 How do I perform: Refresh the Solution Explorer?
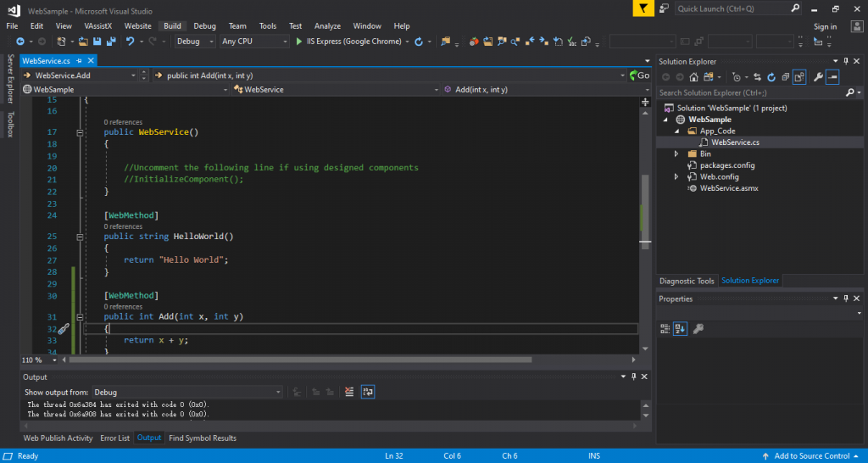point(770,77)
